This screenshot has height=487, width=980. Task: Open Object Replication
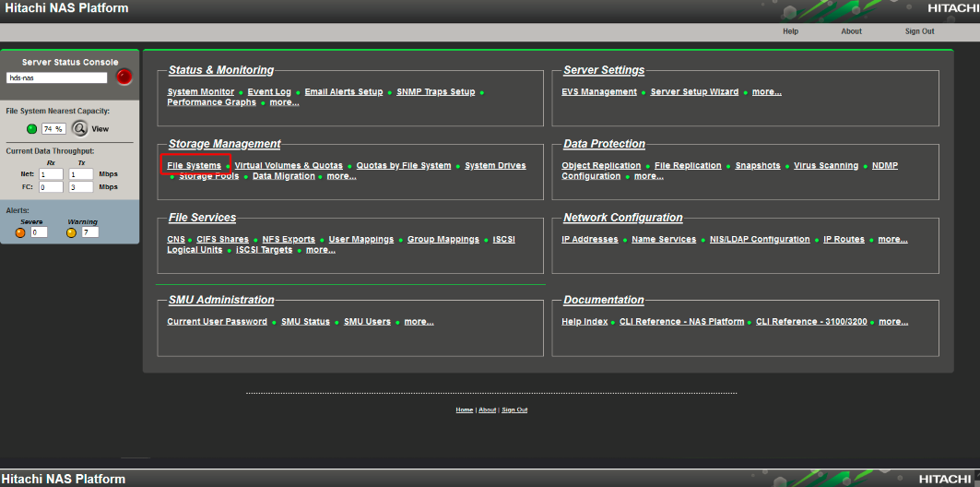(601, 166)
